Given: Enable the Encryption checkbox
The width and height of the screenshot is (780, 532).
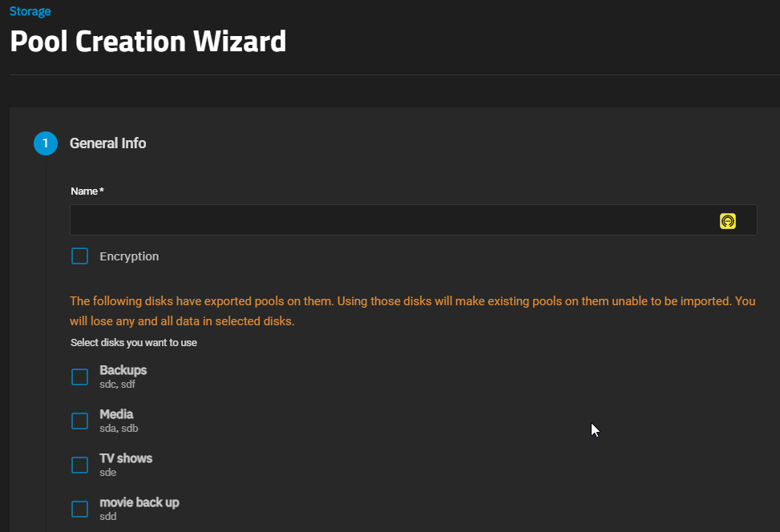Looking at the screenshot, I should coord(79,256).
